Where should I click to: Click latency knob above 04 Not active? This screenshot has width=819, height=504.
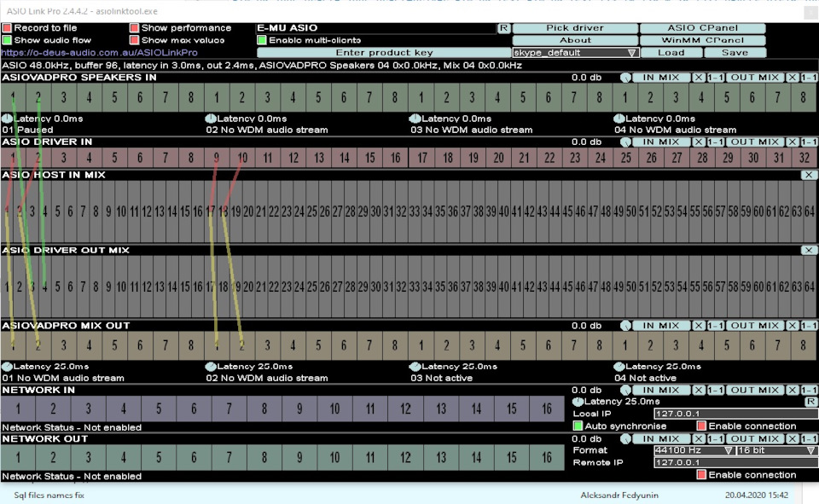tap(619, 367)
